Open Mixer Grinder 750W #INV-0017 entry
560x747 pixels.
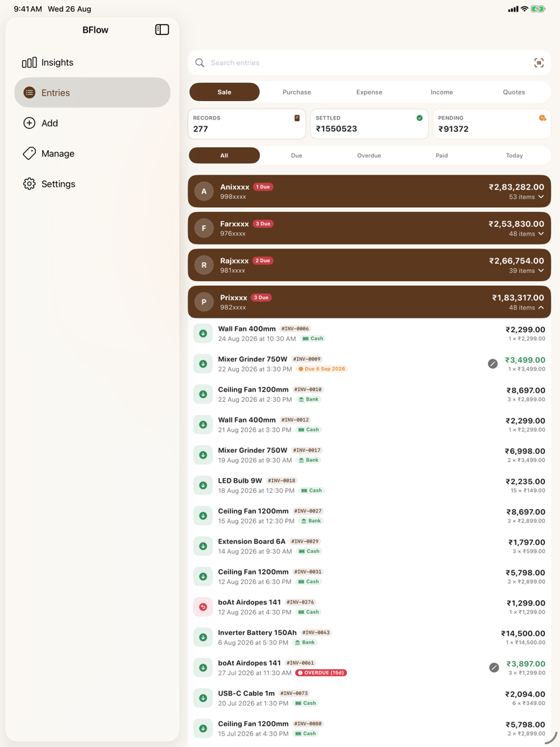click(x=369, y=455)
